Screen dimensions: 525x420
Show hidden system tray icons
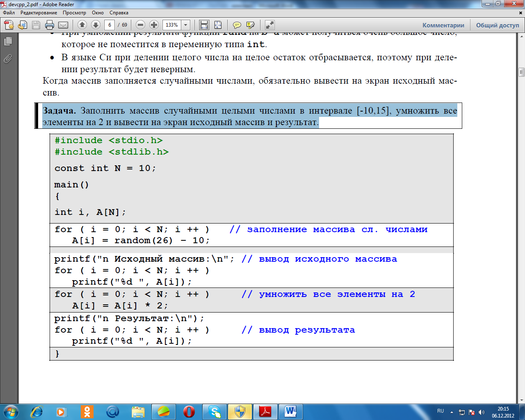pyautogui.click(x=452, y=412)
